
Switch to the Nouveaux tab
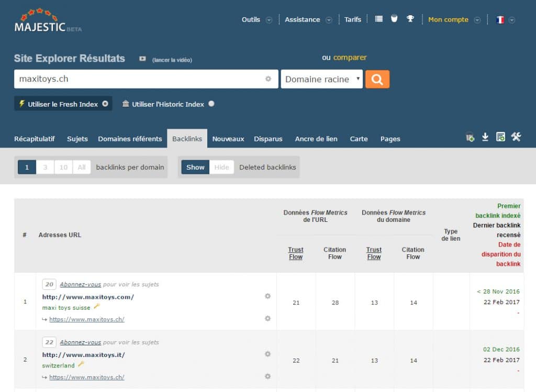(x=228, y=139)
